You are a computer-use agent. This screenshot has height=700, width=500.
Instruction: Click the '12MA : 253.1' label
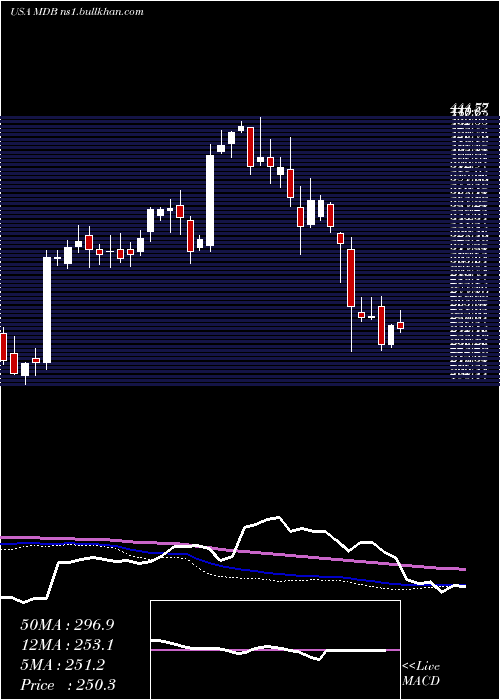click(67, 645)
